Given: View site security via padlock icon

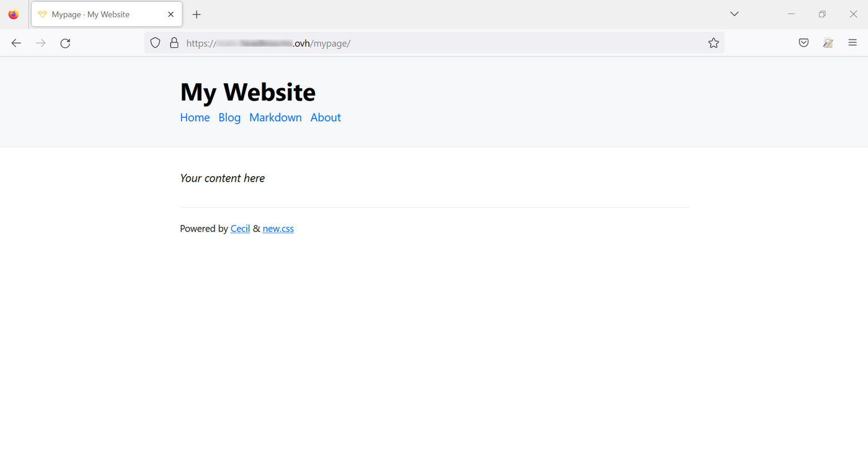Looking at the screenshot, I should (x=174, y=43).
